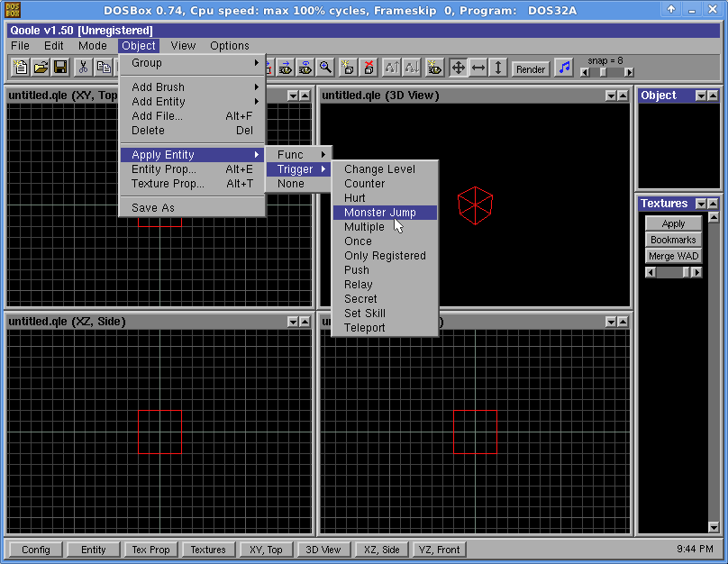Click Textures panel horizontal scrollbar left arrow
Image resolution: width=728 pixels, height=564 pixels.
(x=651, y=272)
